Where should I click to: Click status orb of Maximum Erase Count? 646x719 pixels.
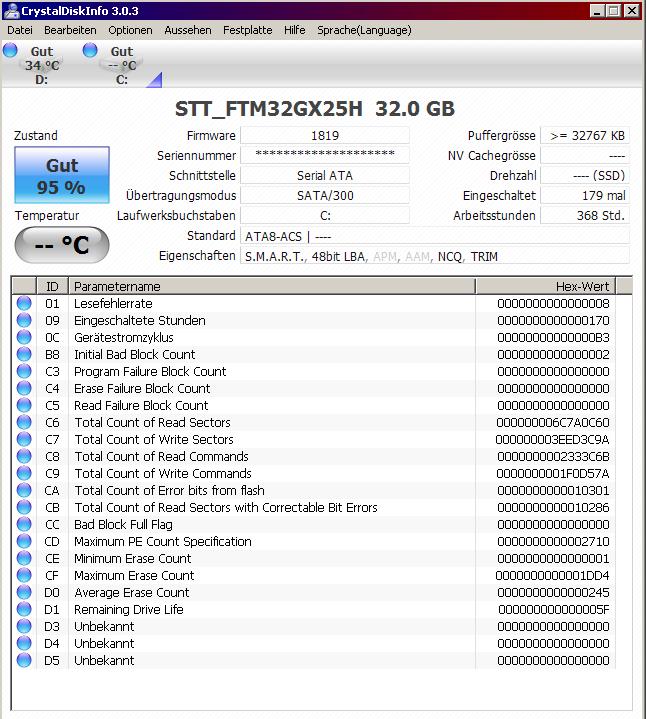click(24, 575)
